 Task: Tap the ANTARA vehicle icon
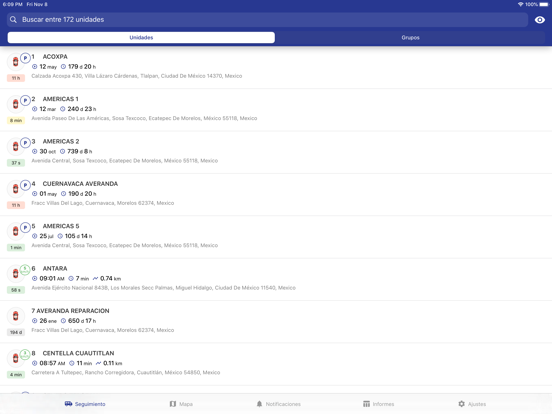(15, 274)
